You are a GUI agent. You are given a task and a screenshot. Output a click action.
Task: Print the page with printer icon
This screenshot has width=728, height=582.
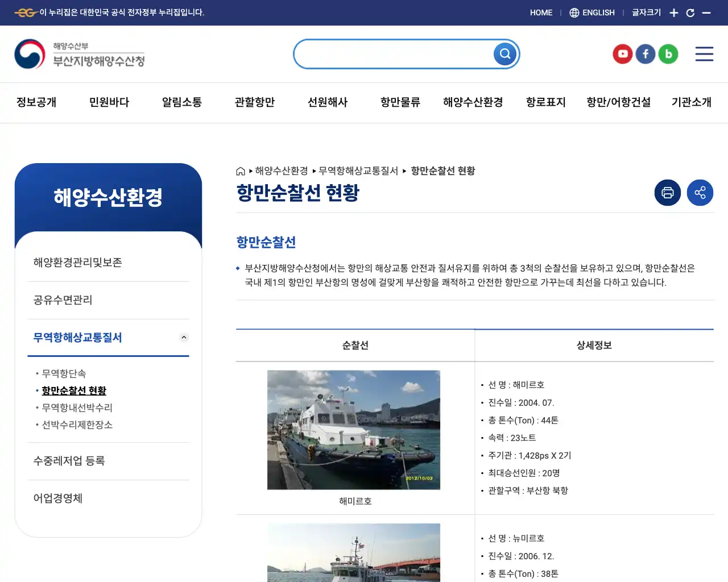point(668,193)
